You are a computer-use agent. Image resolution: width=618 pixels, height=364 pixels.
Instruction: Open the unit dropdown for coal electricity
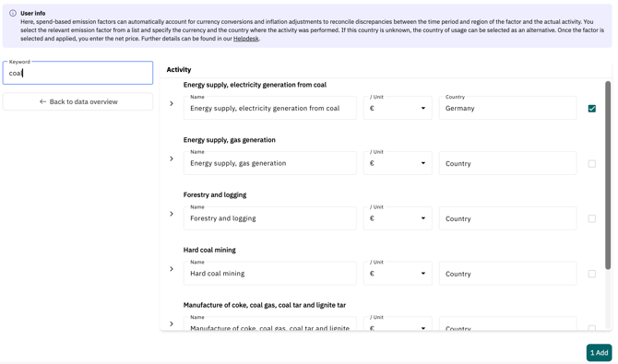click(398, 108)
